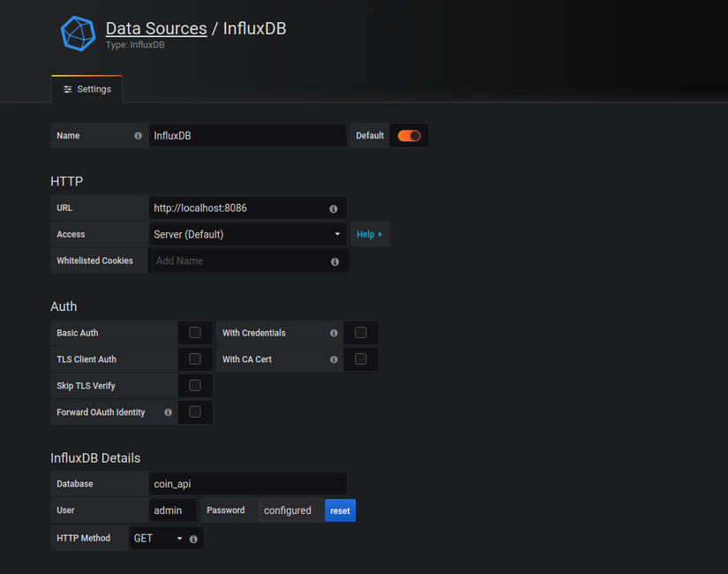Click the InfluxDB logo icon

(78, 34)
